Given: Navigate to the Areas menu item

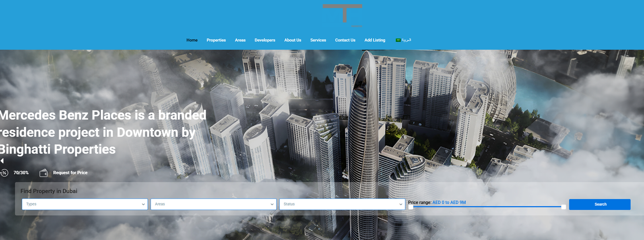Looking at the screenshot, I should pos(240,40).
